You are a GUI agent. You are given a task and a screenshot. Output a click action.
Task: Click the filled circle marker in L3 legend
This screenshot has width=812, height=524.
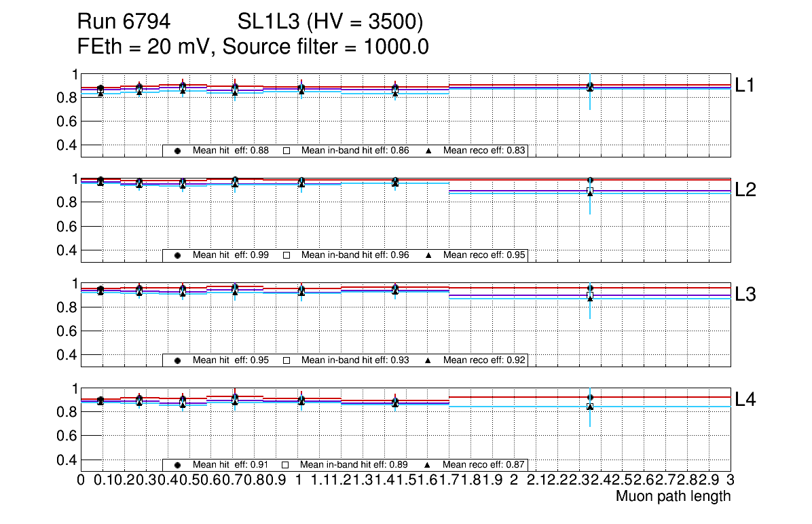click(177, 360)
